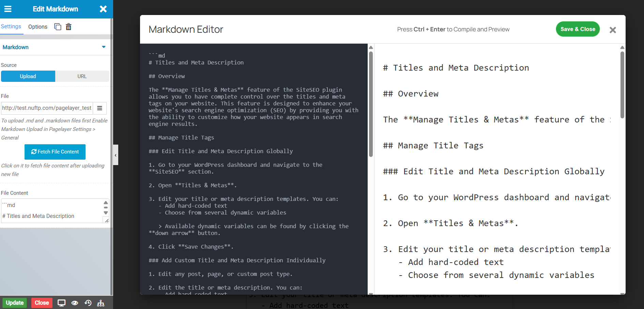This screenshot has width=644, height=309.
Task: Click '### Edit Title and Meta Description Globally' in preview
Action: tap(494, 172)
